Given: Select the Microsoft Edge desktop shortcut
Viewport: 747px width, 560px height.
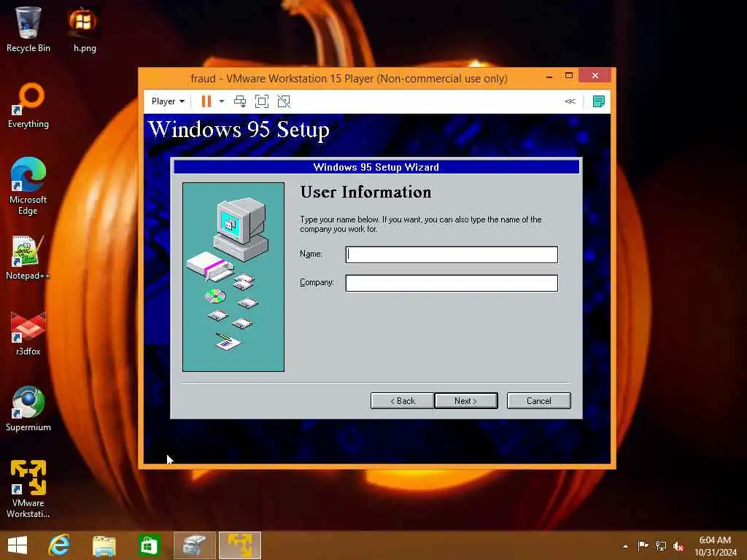Looking at the screenshot, I should [28, 186].
